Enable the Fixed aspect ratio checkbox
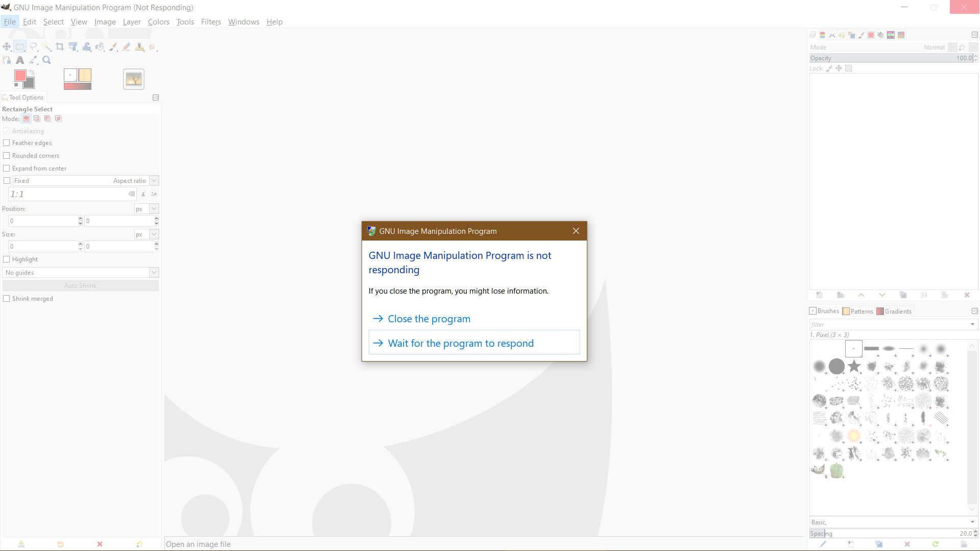Viewport: 980px width, 551px height. tap(7, 181)
